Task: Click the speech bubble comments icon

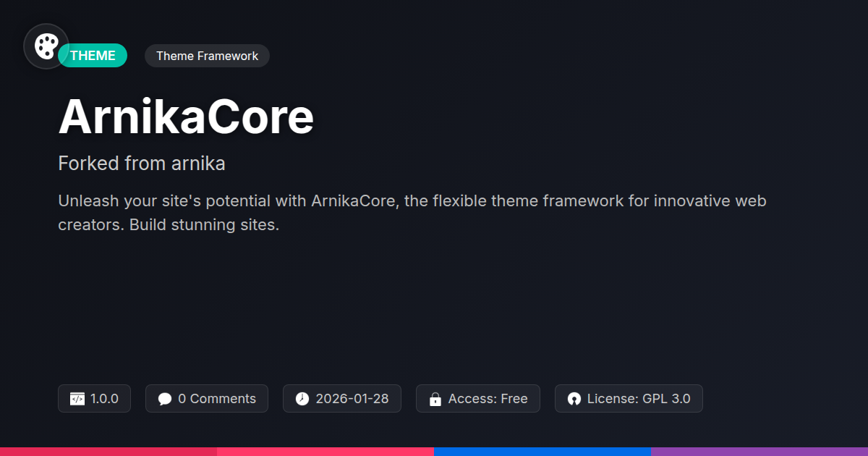Action: [x=165, y=399]
